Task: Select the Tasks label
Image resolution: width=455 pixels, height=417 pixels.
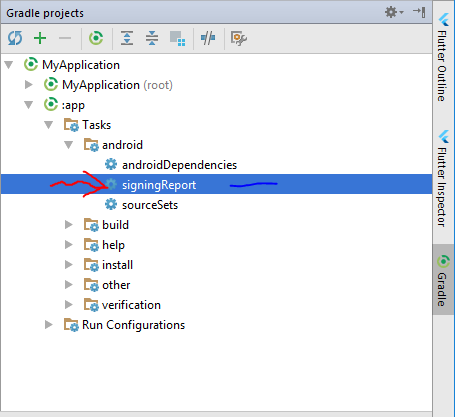Action: pyautogui.click(x=97, y=125)
